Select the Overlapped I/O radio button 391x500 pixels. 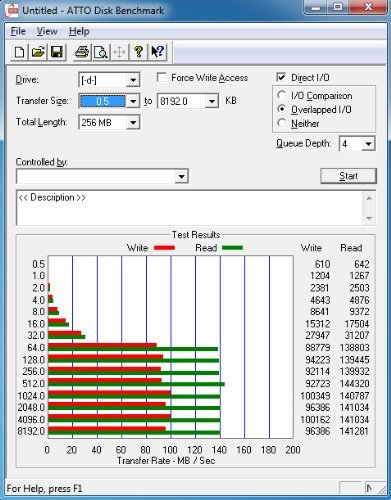(282, 109)
